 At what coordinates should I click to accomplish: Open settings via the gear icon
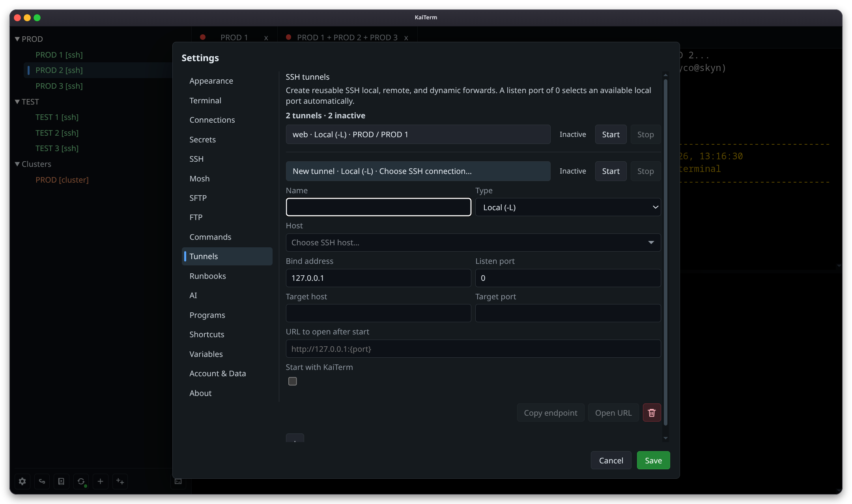click(22, 481)
